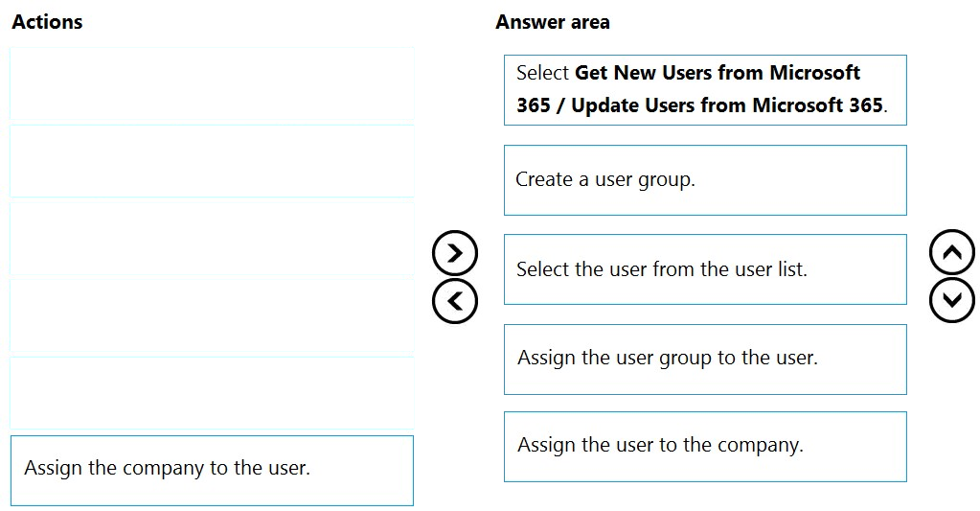Pick 'Assign the user group to the user'
This screenshot has width=980, height=511.
[x=705, y=359]
